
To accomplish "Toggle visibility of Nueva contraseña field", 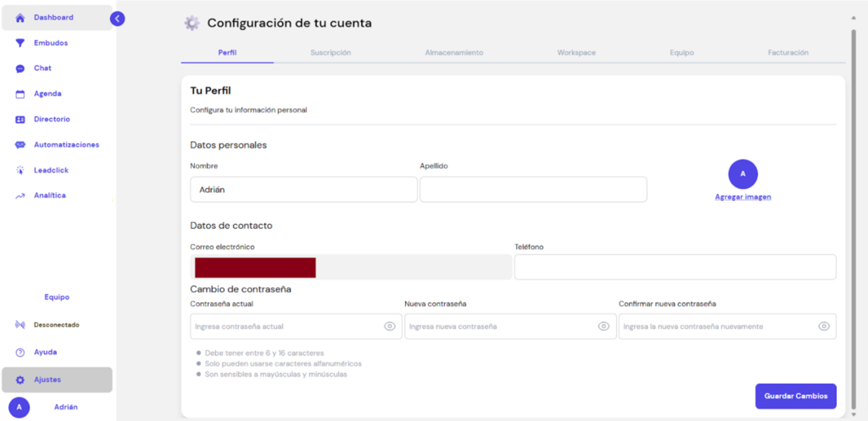I will (x=604, y=326).
